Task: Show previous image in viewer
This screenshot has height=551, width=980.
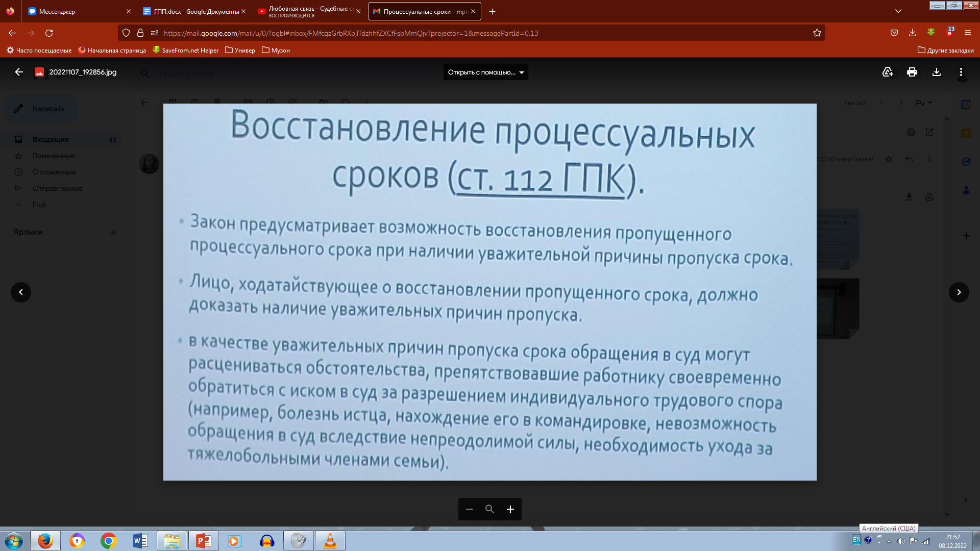Action: (21, 292)
